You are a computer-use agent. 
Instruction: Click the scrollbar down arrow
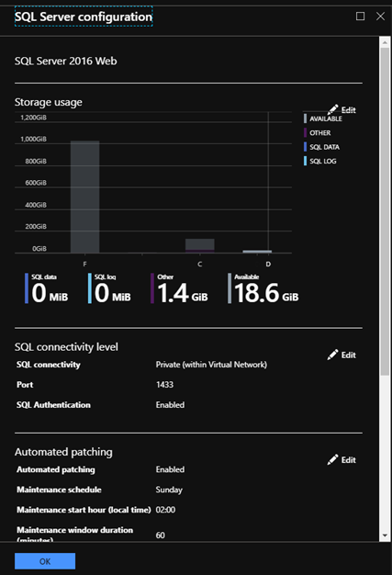point(385,536)
